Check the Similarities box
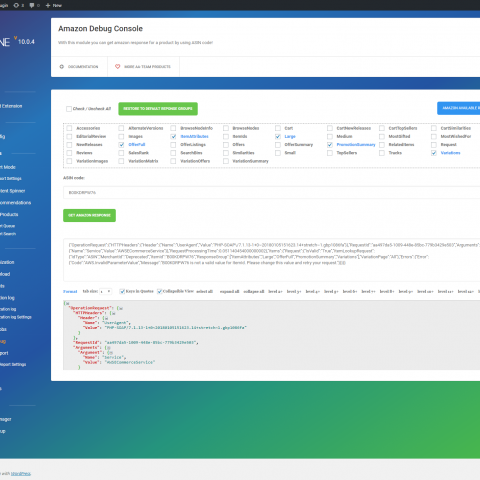 [226, 153]
